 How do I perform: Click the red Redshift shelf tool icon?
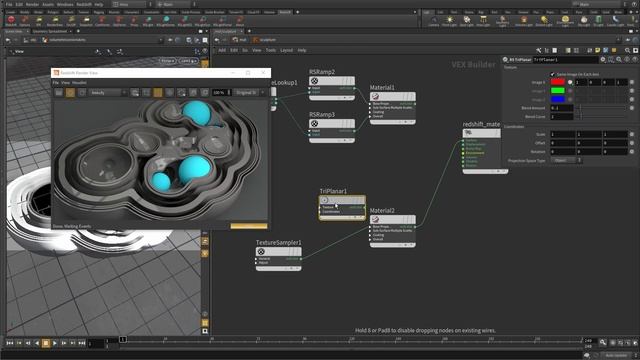11,20
